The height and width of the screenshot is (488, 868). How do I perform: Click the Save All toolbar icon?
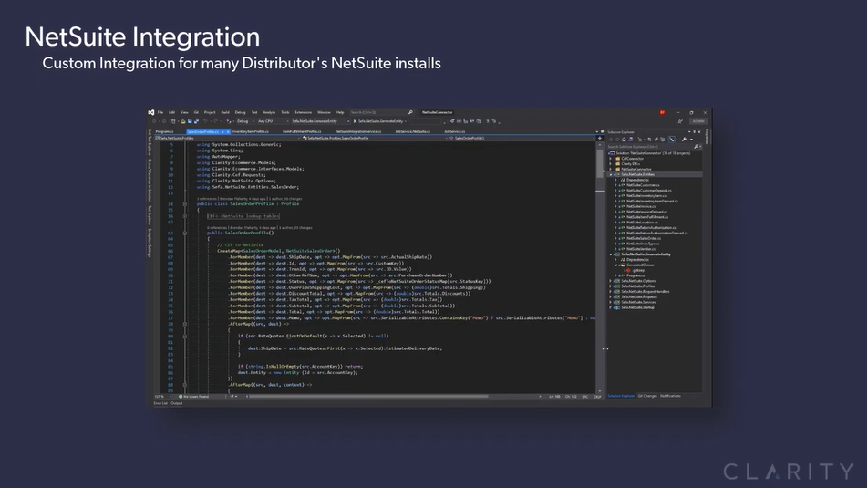tap(196, 121)
